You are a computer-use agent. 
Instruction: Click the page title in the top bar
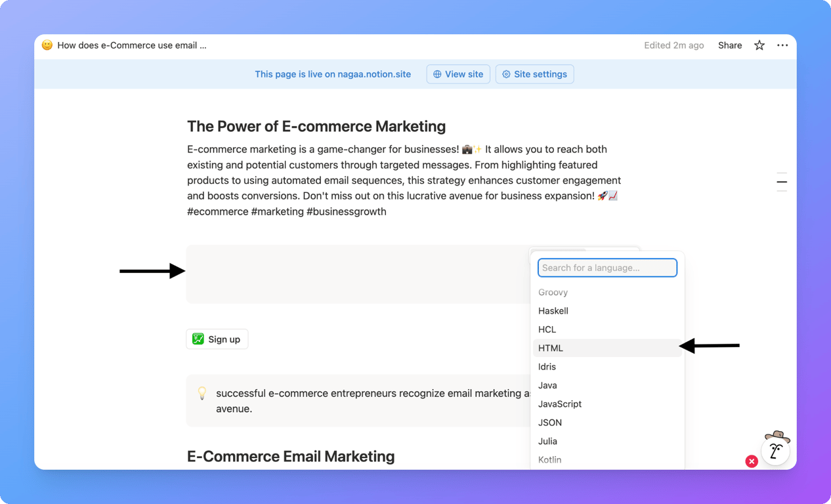point(132,45)
